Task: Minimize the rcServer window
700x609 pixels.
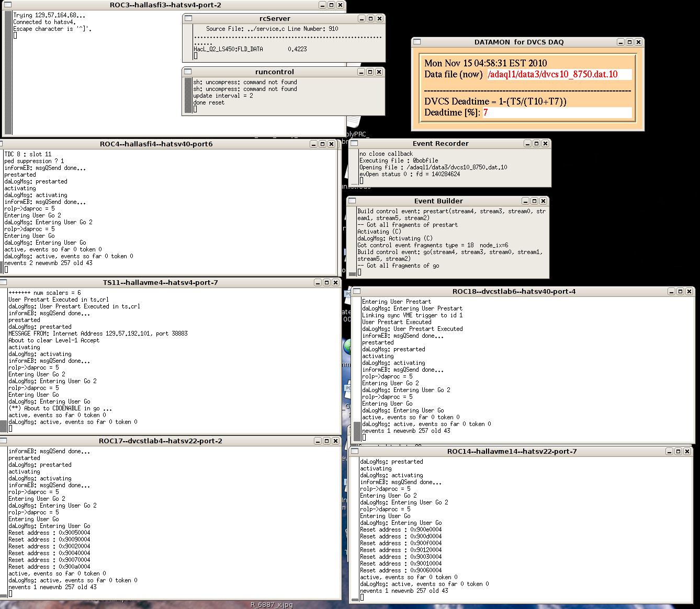Action: point(362,18)
